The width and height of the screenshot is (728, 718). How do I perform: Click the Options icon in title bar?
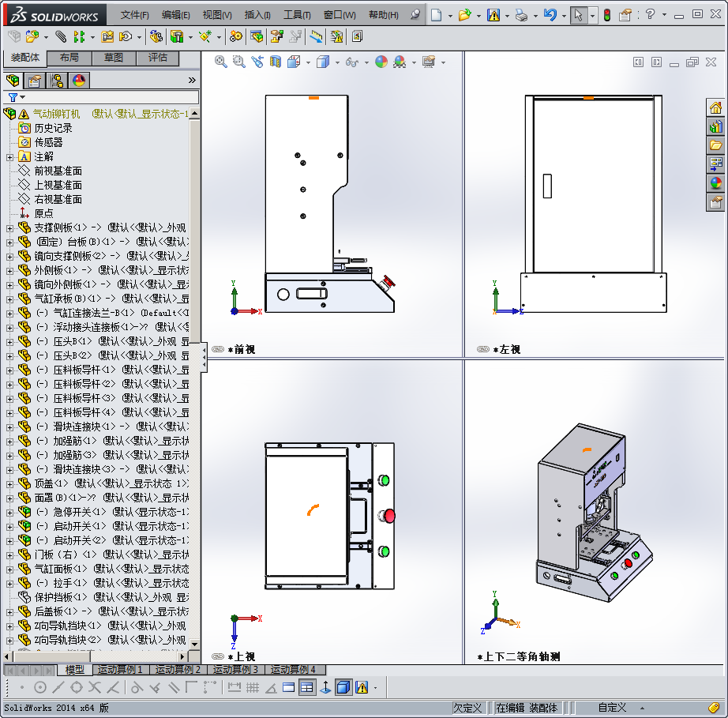pyautogui.click(x=625, y=15)
